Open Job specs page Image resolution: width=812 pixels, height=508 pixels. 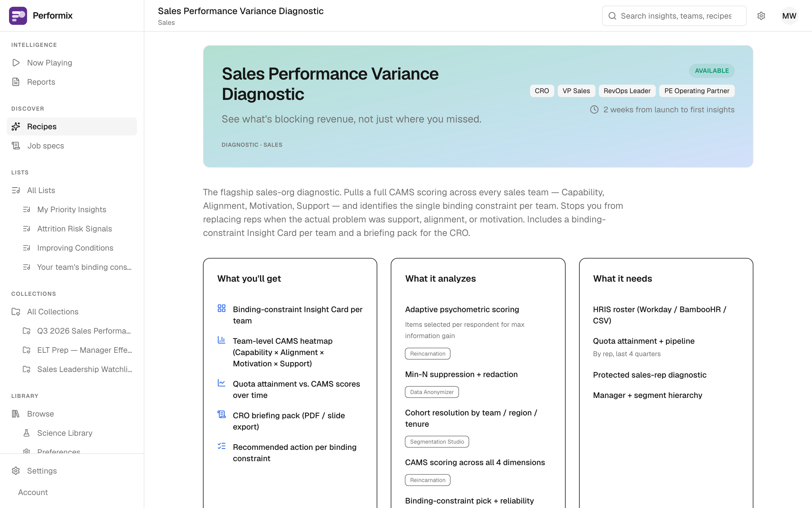(x=72, y=145)
